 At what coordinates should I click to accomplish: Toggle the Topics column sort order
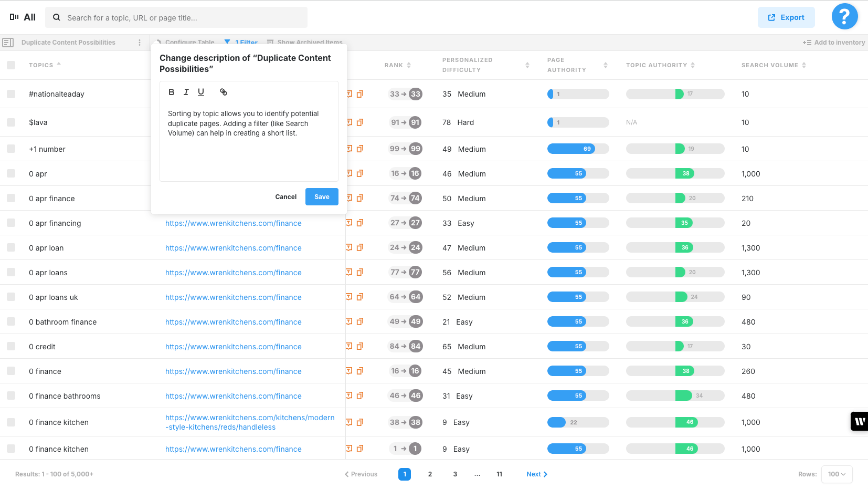pyautogui.click(x=58, y=65)
